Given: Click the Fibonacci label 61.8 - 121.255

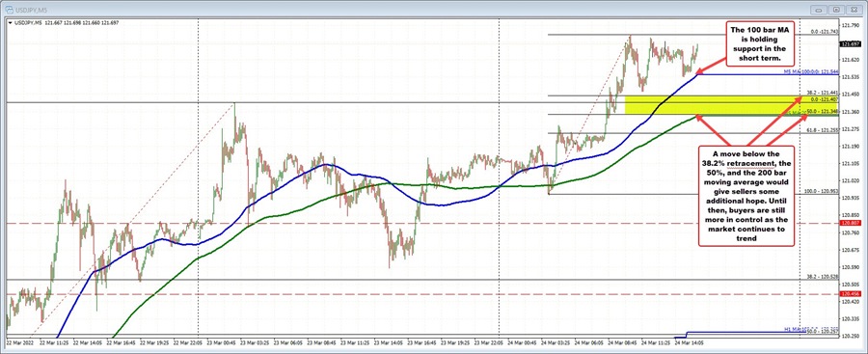Looking at the screenshot, I should click(x=824, y=129).
